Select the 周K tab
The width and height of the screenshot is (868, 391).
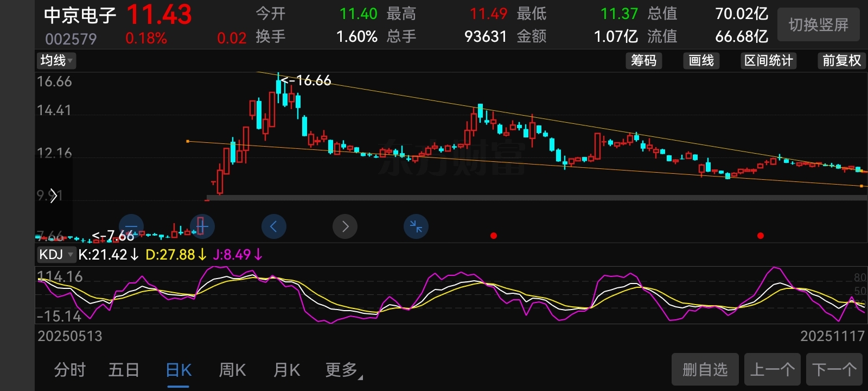(x=232, y=370)
